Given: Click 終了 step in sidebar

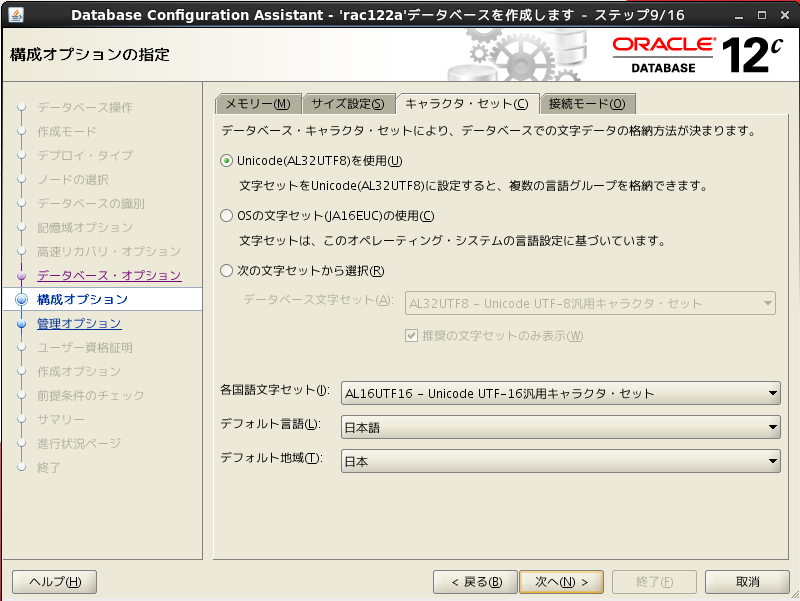Looking at the screenshot, I should (49, 467).
